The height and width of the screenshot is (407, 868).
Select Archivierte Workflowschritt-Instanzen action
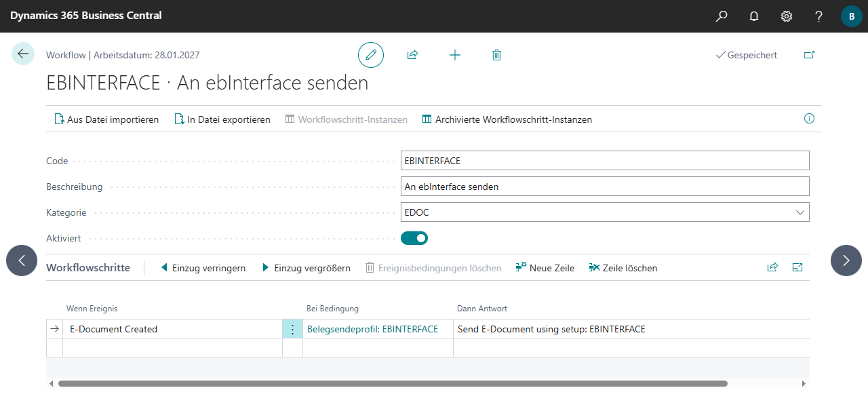click(507, 119)
